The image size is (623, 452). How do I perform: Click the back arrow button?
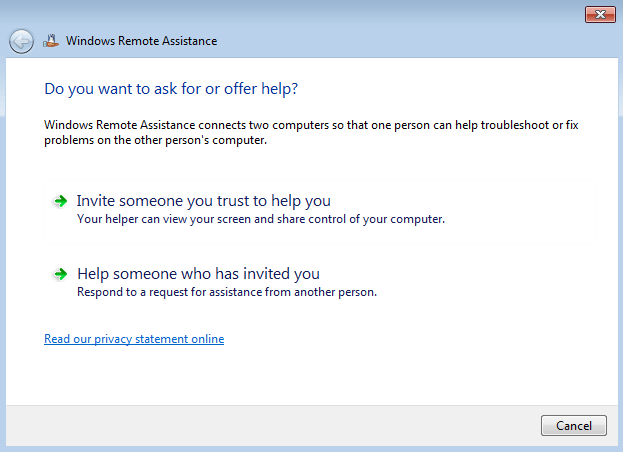21,41
